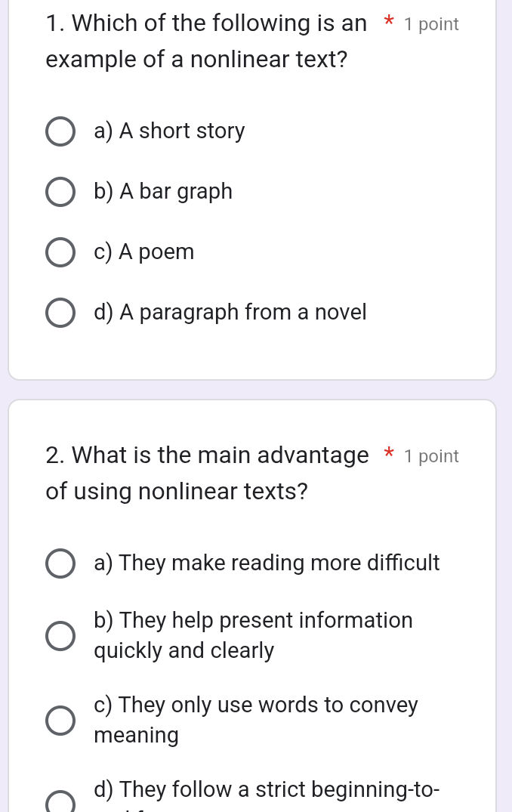512x812 pixels.
Task: Click the radio circle beside "A poem"
Action: tap(60, 252)
